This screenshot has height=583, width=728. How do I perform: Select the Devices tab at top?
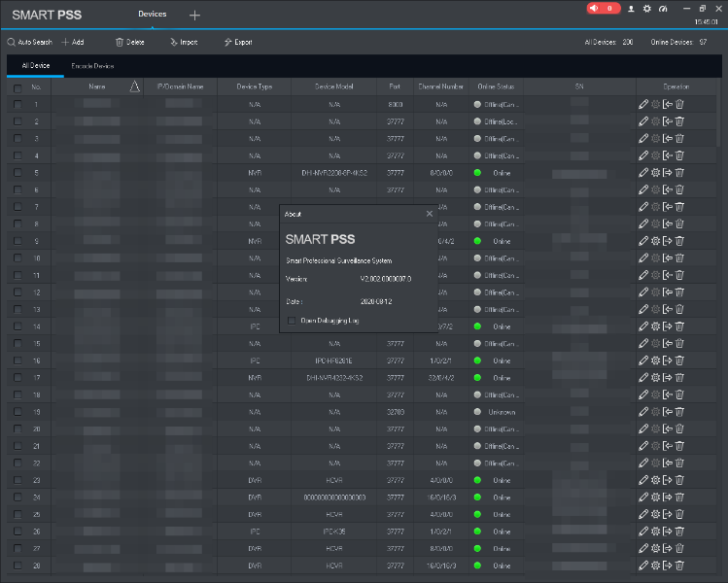point(153,14)
